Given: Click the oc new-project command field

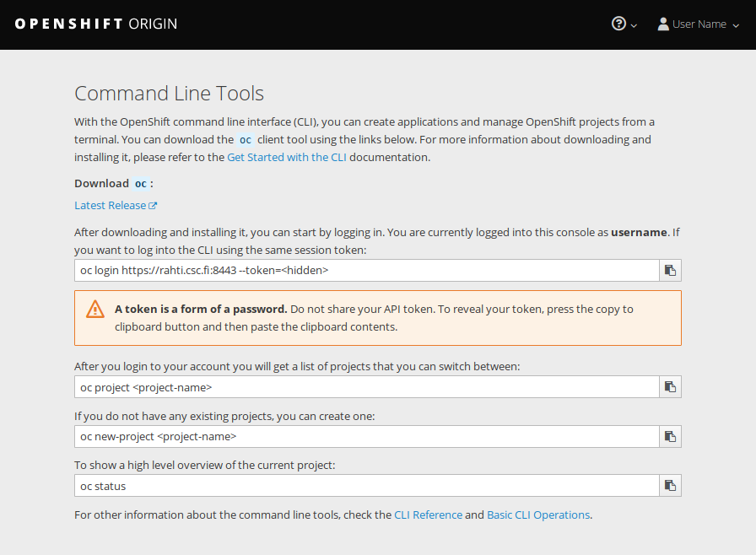Looking at the screenshot, I should coord(367,436).
